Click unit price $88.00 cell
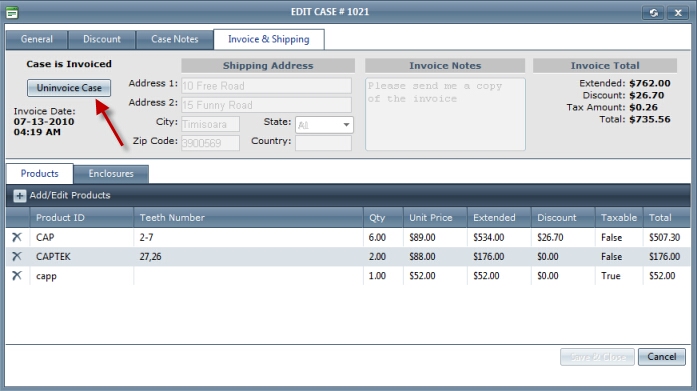697x391 pixels. click(435, 256)
